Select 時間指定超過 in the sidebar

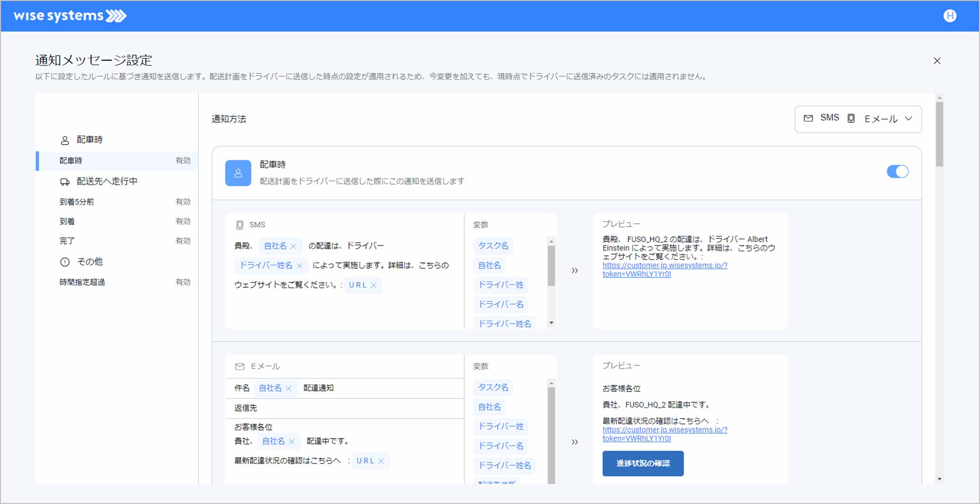pos(82,282)
